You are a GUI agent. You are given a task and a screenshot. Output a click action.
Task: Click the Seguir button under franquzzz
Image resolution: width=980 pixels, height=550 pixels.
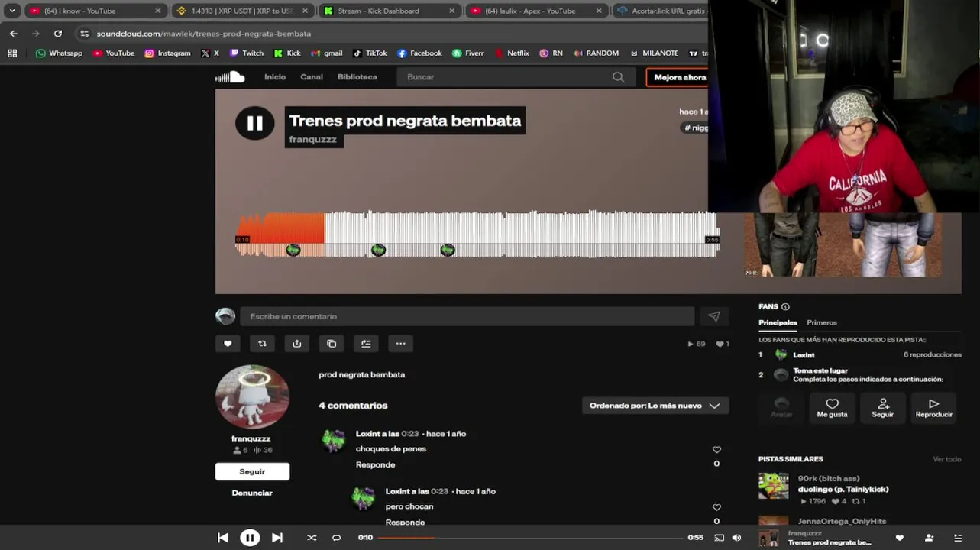[x=252, y=471]
